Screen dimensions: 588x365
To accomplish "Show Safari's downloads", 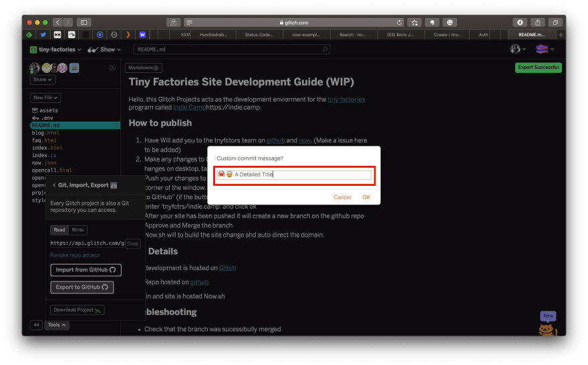I will [x=520, y=23].
